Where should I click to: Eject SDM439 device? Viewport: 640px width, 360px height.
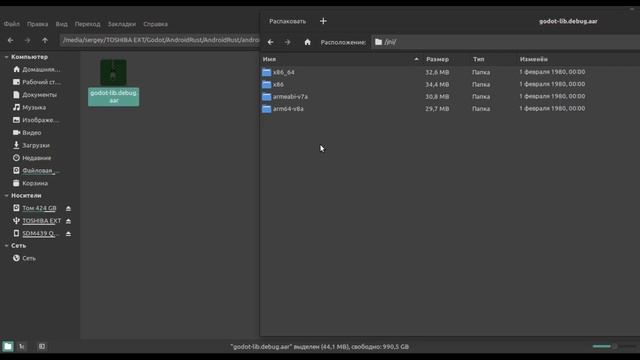(x=68, y=234)
